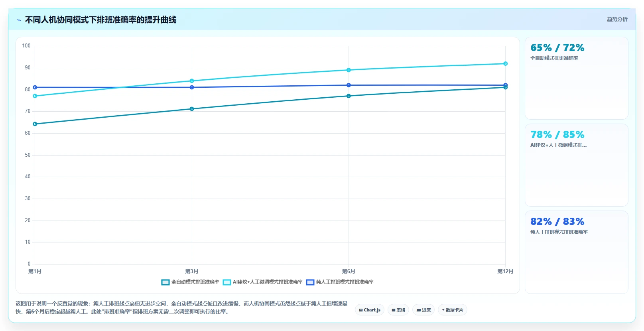Click the icon inside the Chart.js chip
The height and width of the screenshot is (331, 644).
361,310
